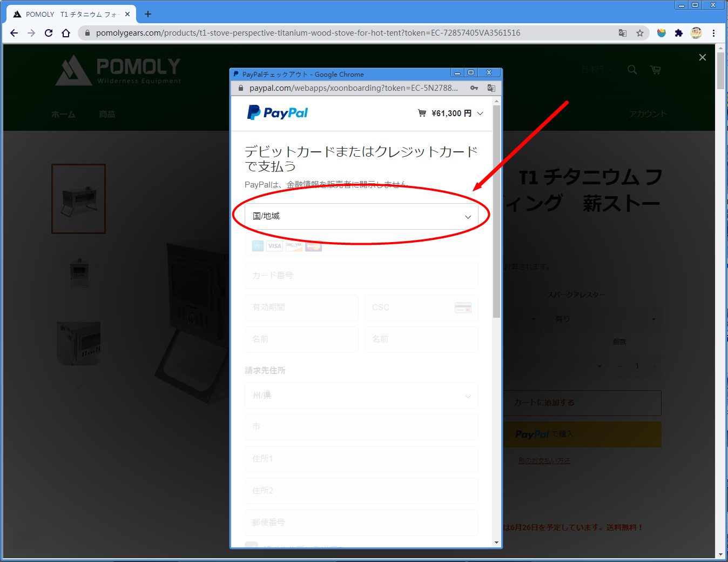Expand the ¥61,300 order summary chevron

pyautogui.click(x=480, y=113)
